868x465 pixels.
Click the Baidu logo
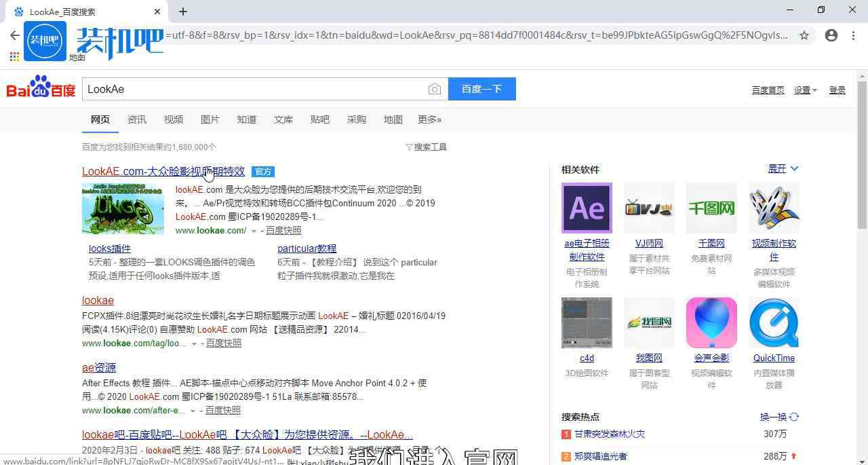point(41,88)
